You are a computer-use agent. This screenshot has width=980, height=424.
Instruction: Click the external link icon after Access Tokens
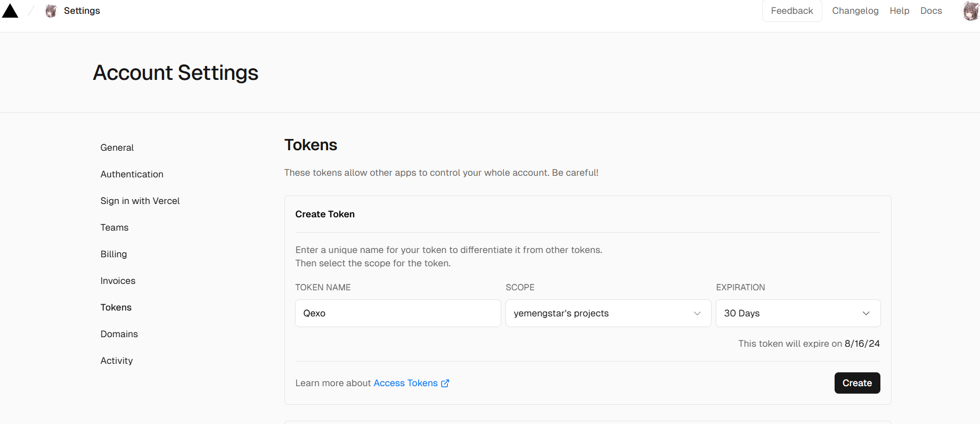[445, 383]
